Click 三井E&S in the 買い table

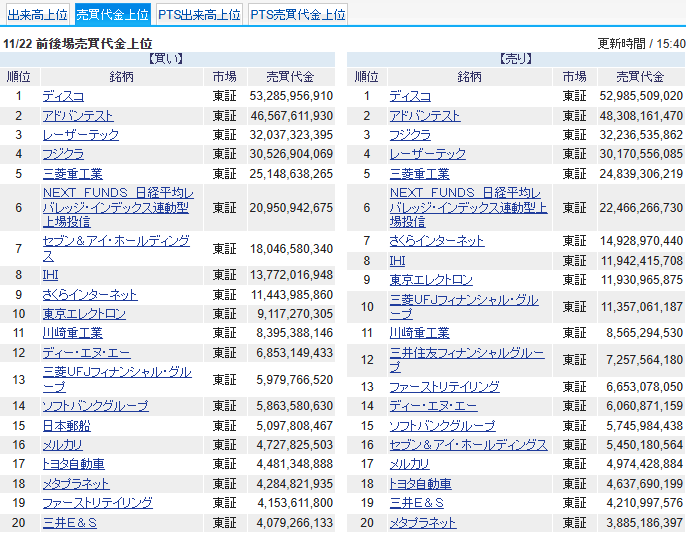coord(69,523)
